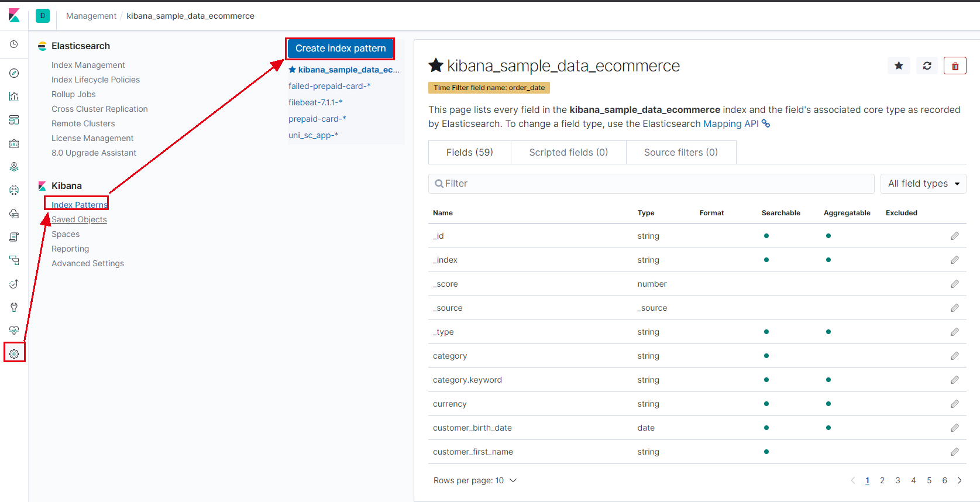Open Management gear icon
The image size is (980, 502).
14,354
